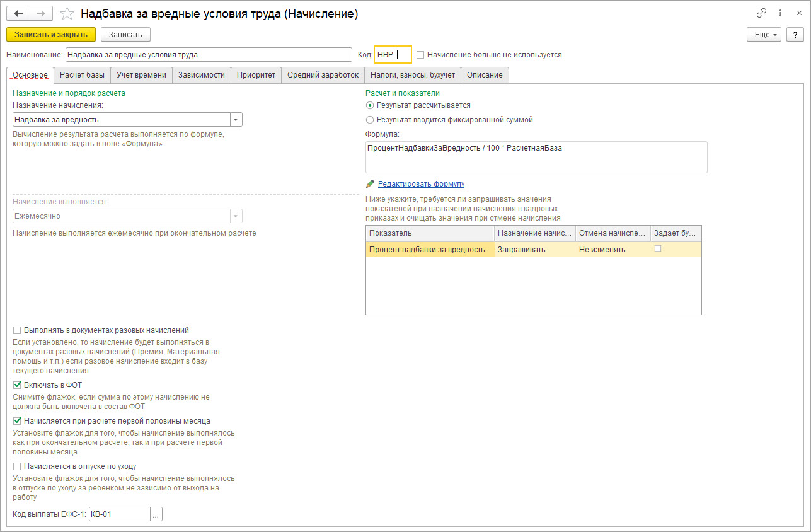Viewport: 811px width, 532px height.
Task: Switch to 'Налоги, взносы, бухучет' tab
Action: (413, 75)
